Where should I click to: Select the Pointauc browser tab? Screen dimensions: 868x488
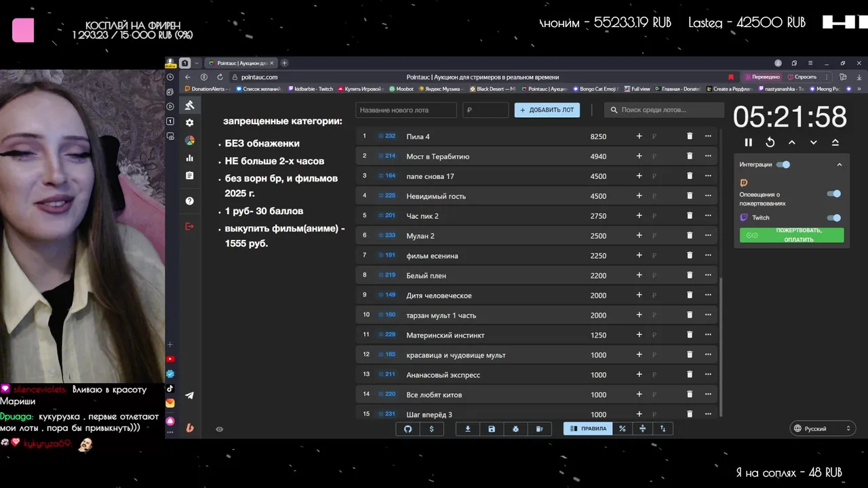click(x=241, y=63)
